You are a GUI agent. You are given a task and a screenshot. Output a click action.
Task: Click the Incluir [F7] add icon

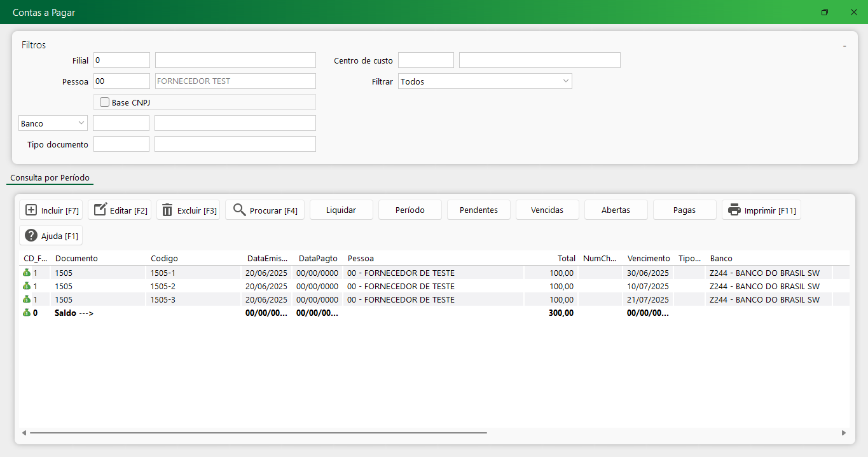[x=31, y=210]
